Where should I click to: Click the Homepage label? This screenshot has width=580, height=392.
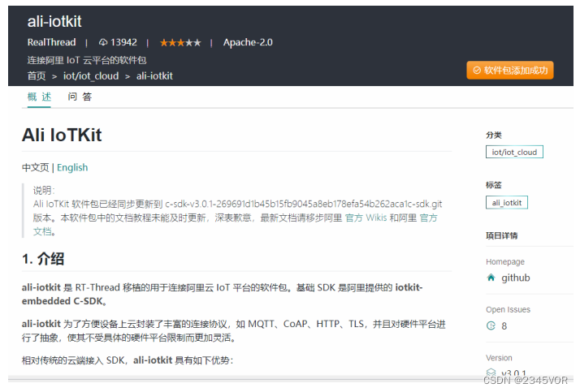505,261
